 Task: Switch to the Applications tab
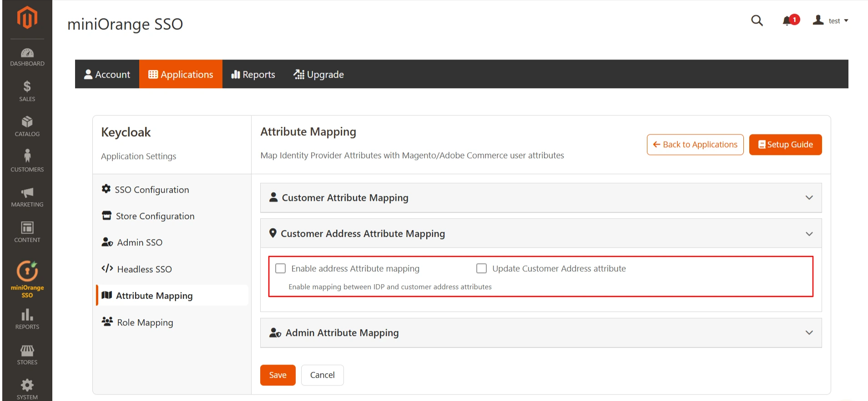tap(181, 74)
